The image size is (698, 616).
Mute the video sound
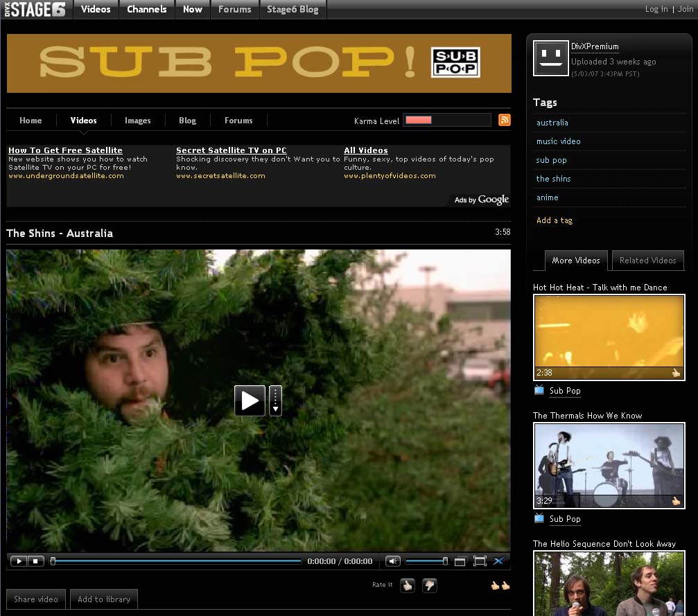click(393, 561)
